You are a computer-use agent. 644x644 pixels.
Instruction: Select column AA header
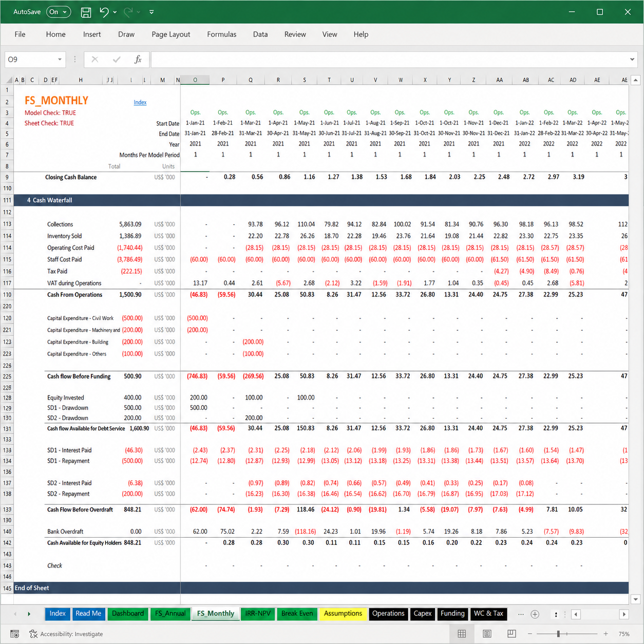[x=499, y=80]
